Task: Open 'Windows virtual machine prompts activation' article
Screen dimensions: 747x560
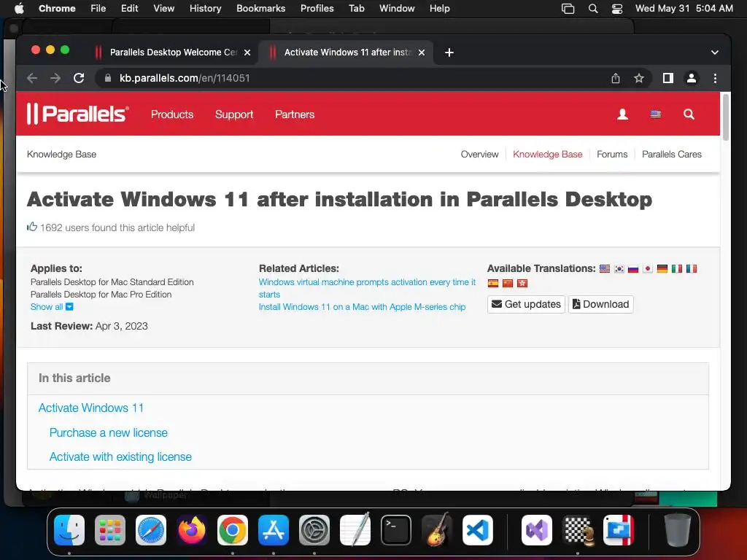Action: (x=367, y=288)
